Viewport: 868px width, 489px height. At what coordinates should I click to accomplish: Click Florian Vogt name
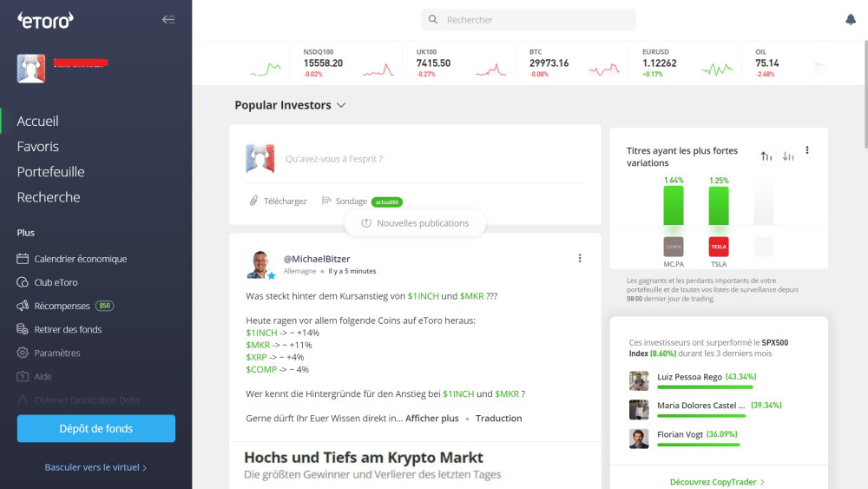click(680, 434)
